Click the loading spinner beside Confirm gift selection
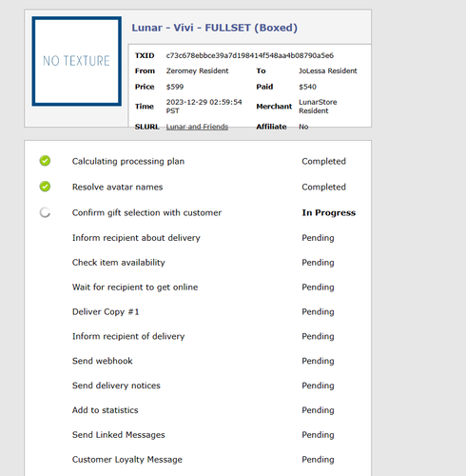 click(x=45, y=212)
